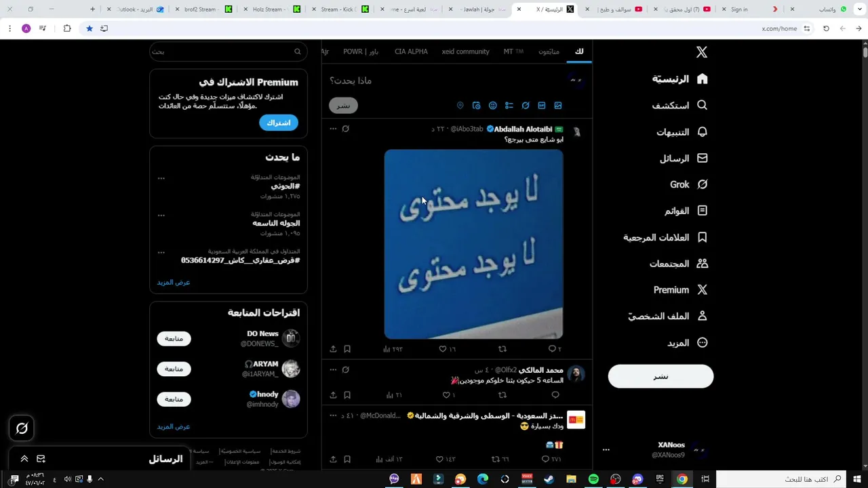The image size is (868, 488).
Task: Show more suggestions under اقتراحات المتابعة
Action: [174, 426]
